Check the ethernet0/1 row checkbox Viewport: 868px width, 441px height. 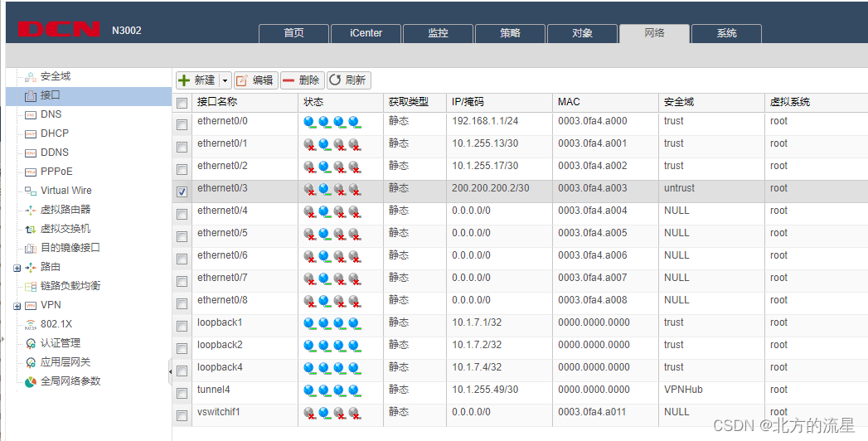click(x=182, y=148)
